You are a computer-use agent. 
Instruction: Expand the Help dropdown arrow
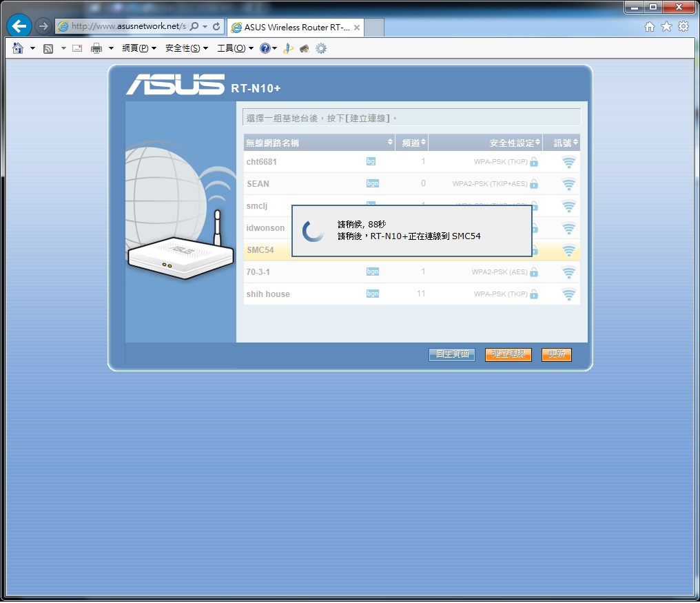[274, 48]
